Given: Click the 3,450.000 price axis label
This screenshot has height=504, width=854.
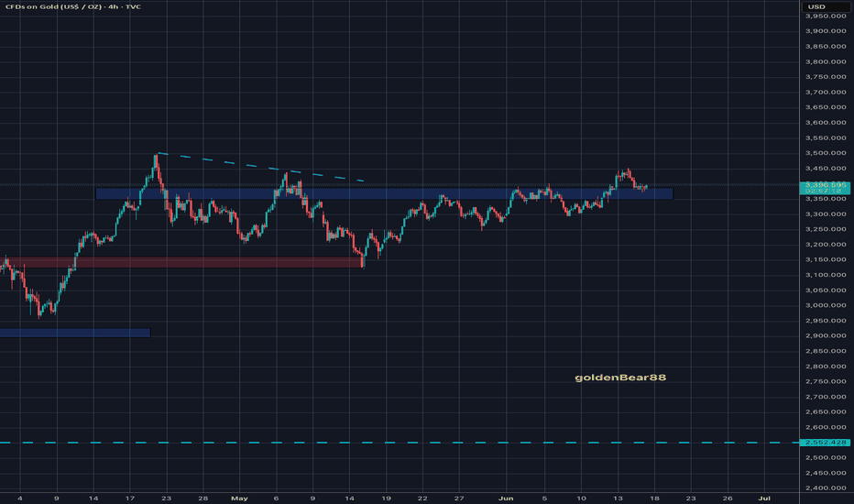Looking at the screenshot, I should coord(826,169).
